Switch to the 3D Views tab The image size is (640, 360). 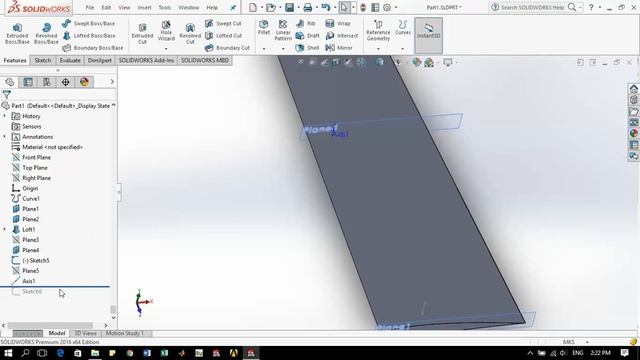point(85,333)
